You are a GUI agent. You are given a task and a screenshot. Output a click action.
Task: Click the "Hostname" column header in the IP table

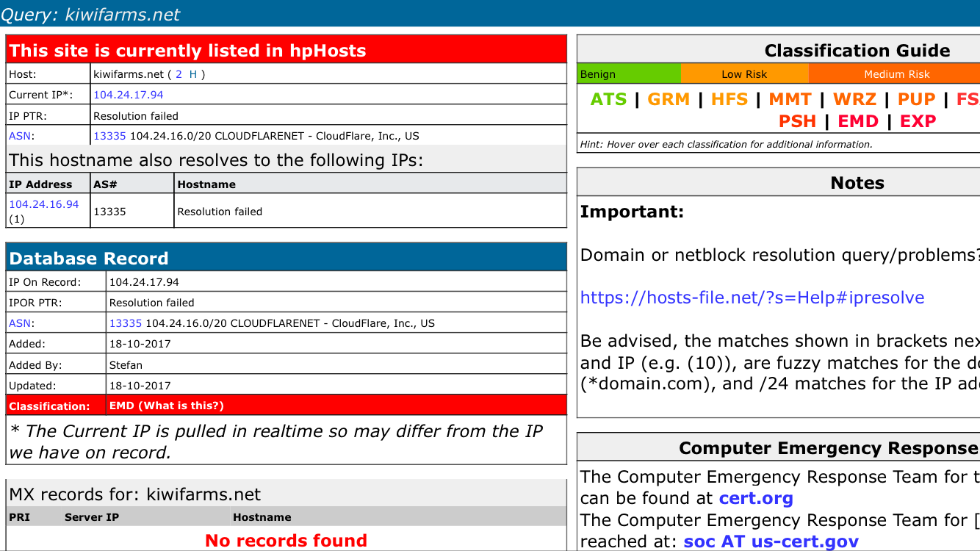[206, 184]
